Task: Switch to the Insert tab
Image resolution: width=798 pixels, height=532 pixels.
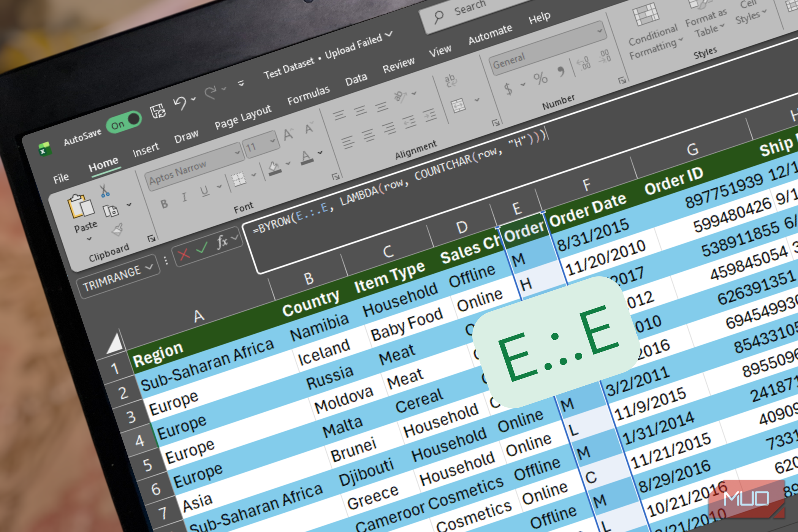Action: (146, 149)
